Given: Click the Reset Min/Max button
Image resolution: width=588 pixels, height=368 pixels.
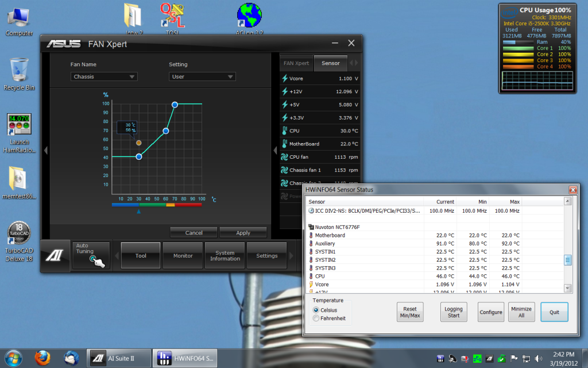Looking at the screenshot, I should coord(410,312).
